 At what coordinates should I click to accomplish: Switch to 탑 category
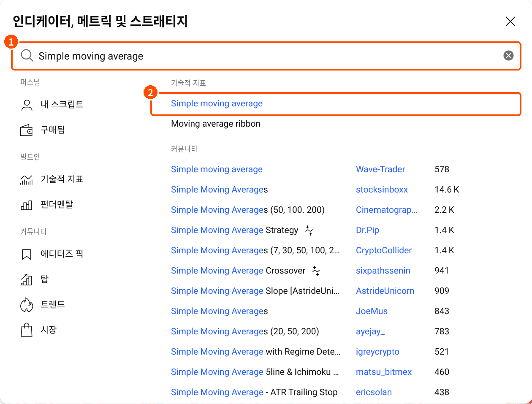[x=45, y=279]
